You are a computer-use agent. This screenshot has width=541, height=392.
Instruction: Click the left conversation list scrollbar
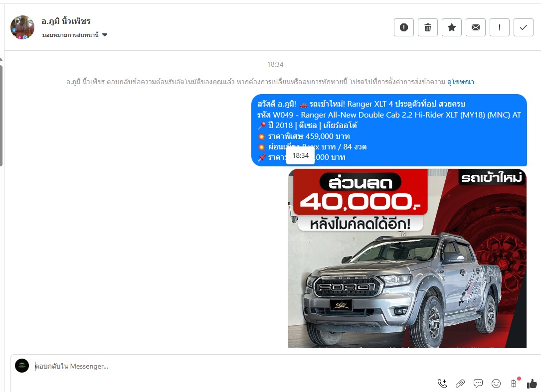pyautogui.click(x=1, y=116)
